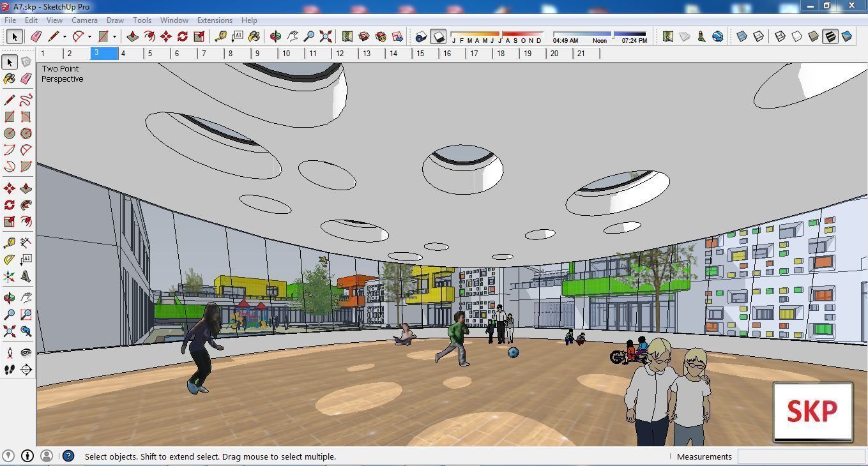Select the Rotate tool in top toolbar
The height and width of the screenshot is (466, 868).
[x=183, y=36]
